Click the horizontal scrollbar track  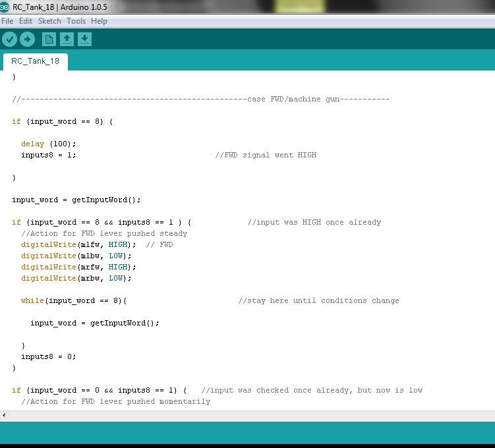point(251,415)
